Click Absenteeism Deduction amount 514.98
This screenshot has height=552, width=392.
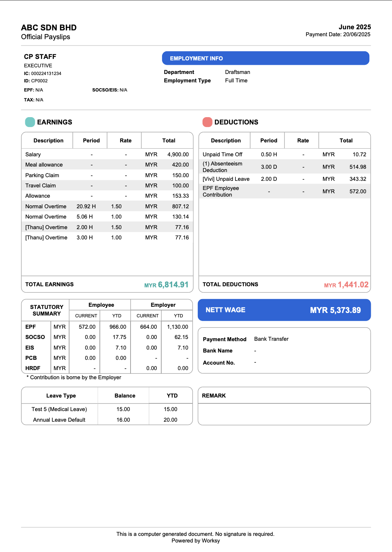(358, 167)
